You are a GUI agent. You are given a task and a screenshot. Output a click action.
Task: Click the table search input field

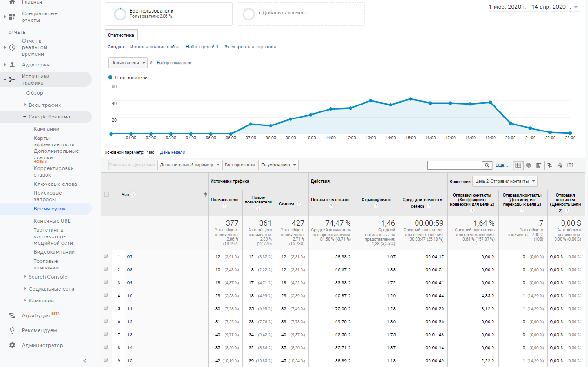[x=455, y=165]
